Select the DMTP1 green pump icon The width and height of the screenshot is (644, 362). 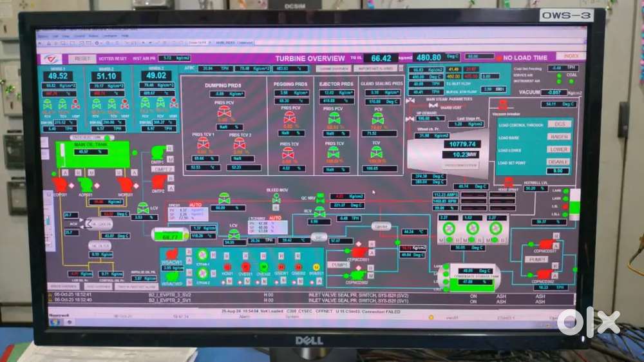tap(158, 151)
